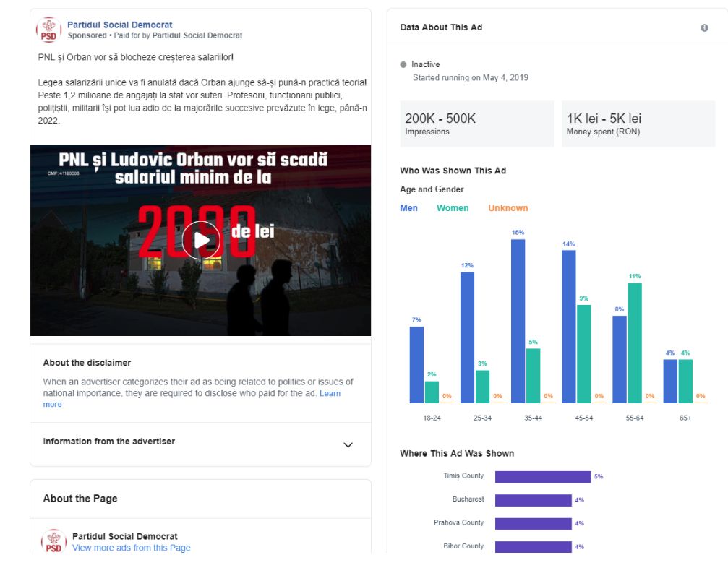
Task: Select the Unknown legend label
Action: (508, 208)
